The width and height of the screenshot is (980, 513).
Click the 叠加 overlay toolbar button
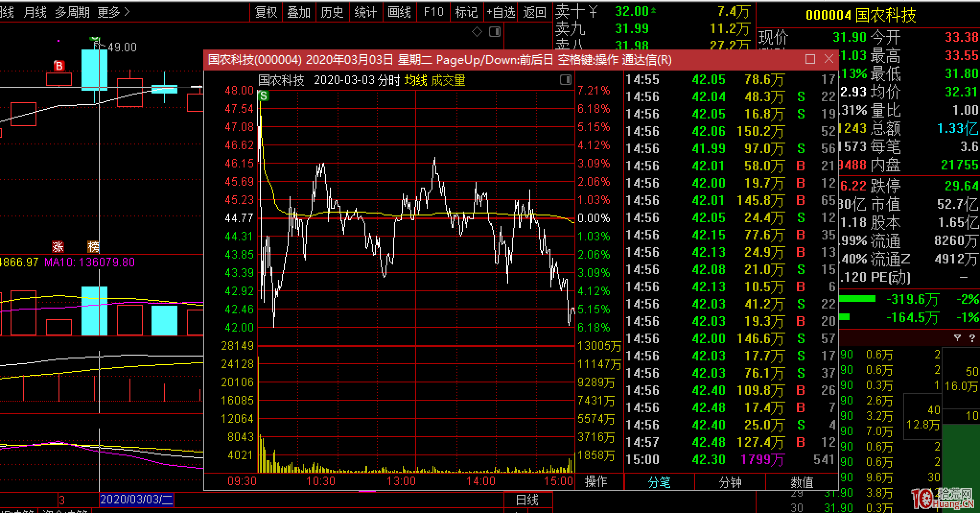(x=299, y=12)
